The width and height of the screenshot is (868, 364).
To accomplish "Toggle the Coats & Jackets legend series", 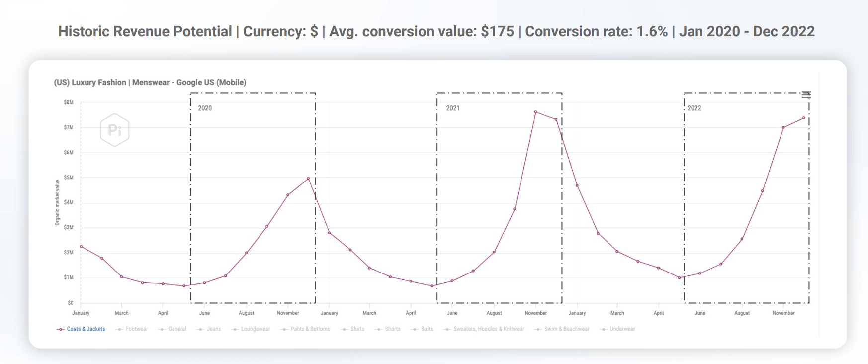I will tap(81, 329).
